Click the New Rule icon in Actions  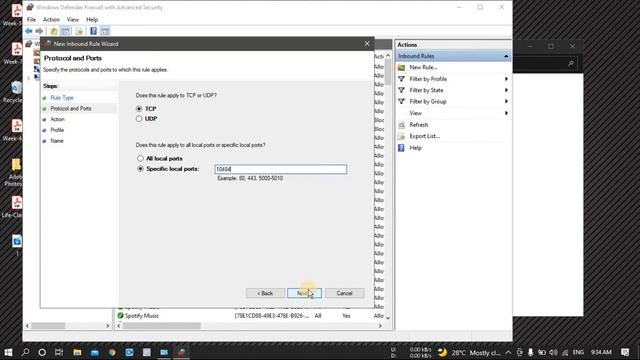tap(402, 67)
